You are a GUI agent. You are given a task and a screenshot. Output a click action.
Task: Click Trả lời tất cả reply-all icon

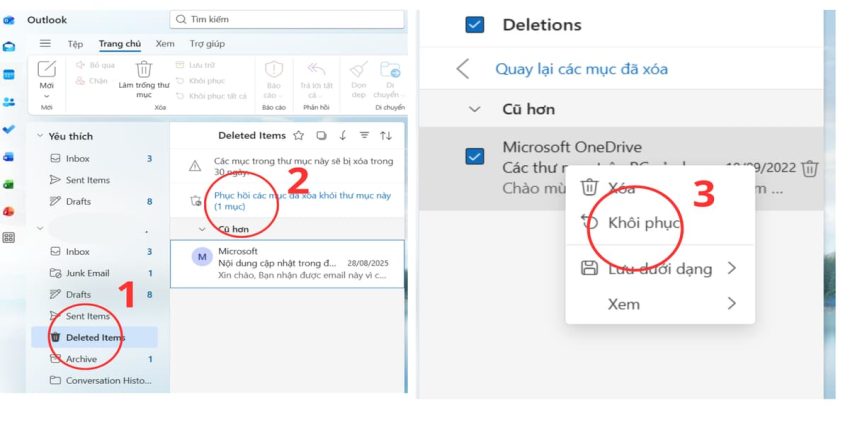coord(316,69)
